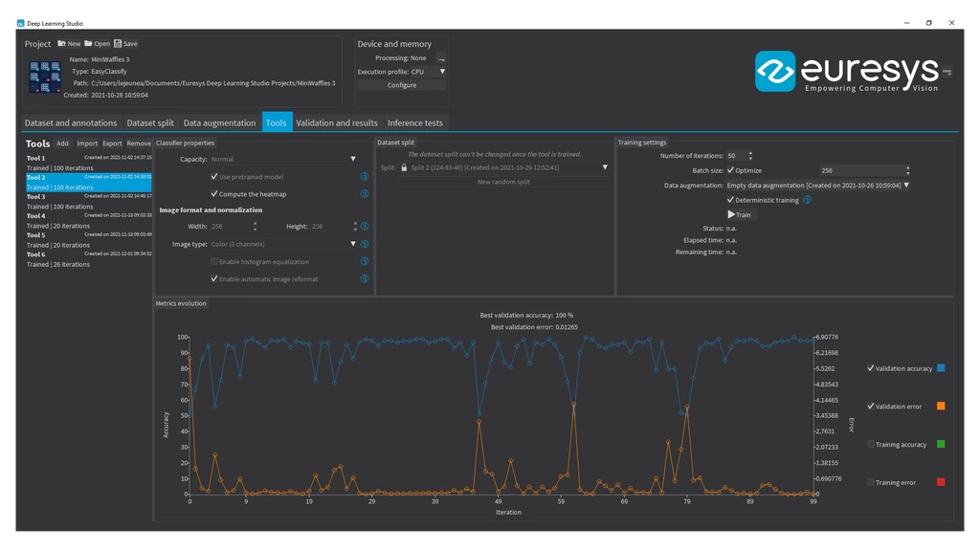This screenshot has width=980, height=551.
Task: Enable the Training error series checkbox
Action: pos(871,482)
